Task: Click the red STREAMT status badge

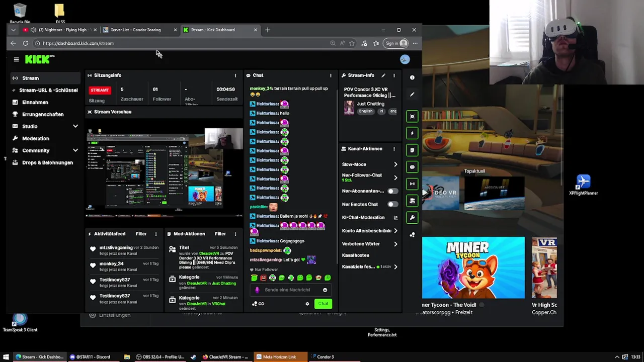Action: 100,90
